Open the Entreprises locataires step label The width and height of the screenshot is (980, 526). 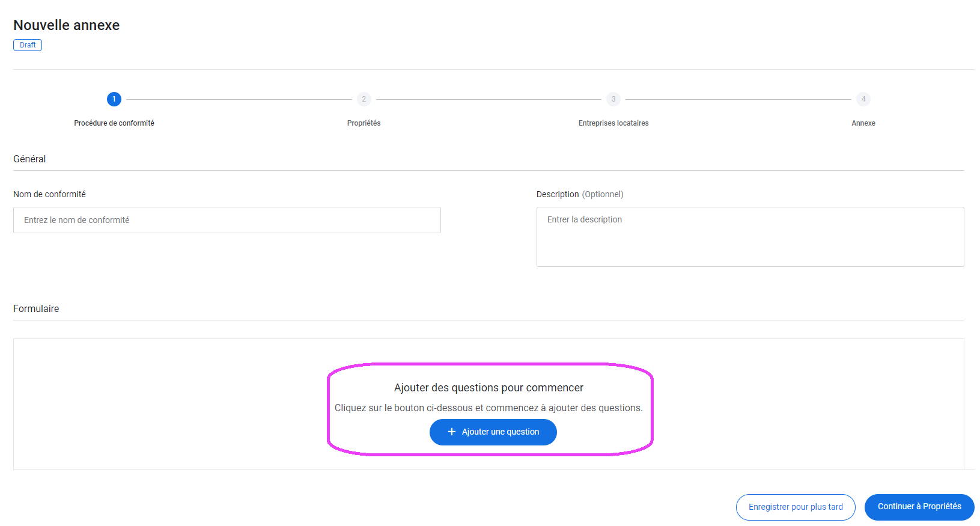pos(613,123)
